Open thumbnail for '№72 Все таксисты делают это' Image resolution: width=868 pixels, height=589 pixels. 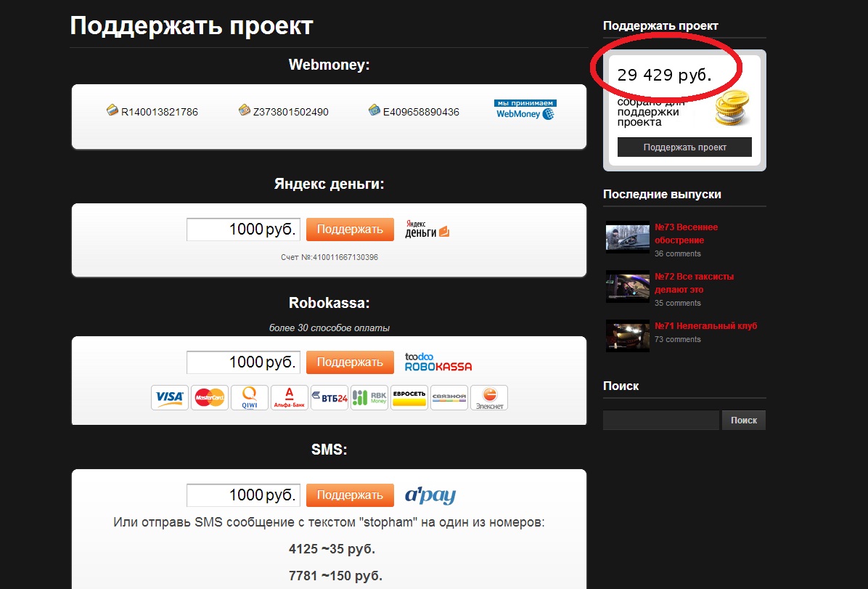click(627, 286)
